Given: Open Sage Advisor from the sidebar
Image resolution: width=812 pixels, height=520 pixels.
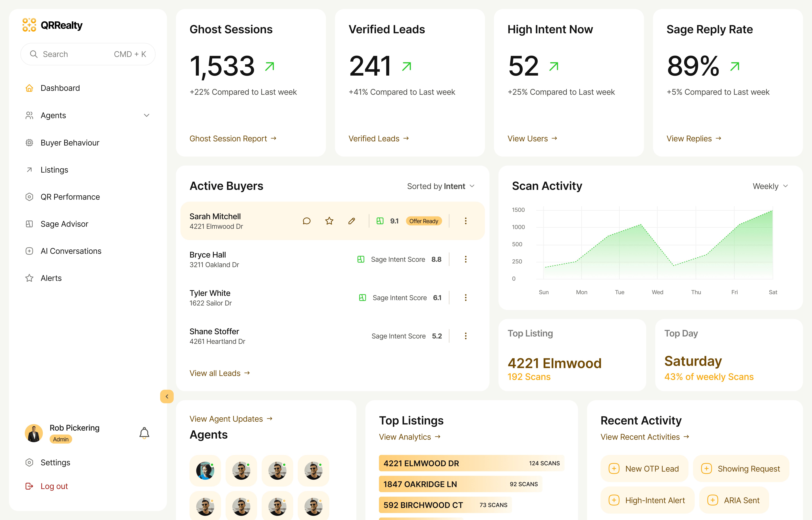Looking at the screenshot, I should (64, 224).
